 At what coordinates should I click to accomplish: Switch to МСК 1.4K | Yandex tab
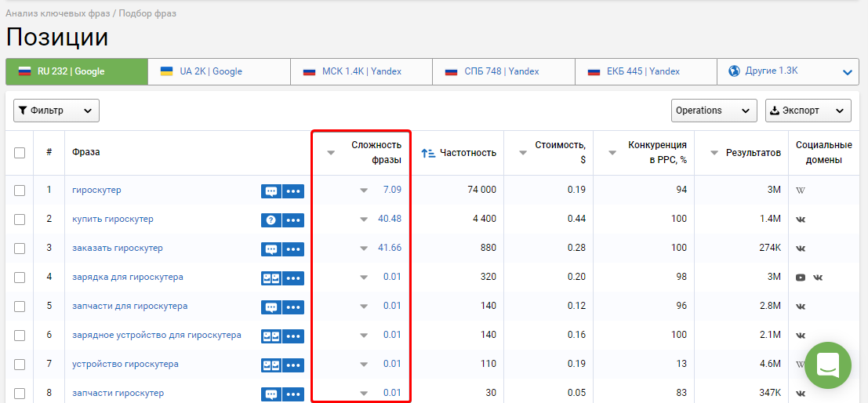[361, 71]
